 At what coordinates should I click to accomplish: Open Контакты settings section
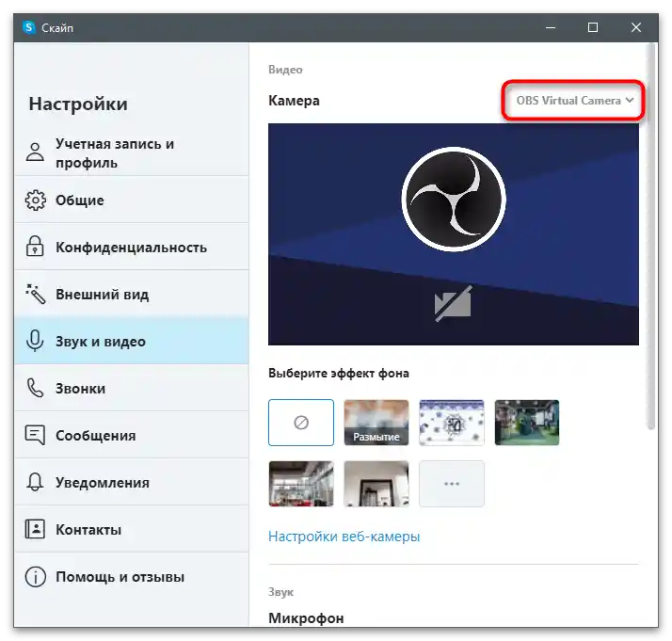point(132,530)
